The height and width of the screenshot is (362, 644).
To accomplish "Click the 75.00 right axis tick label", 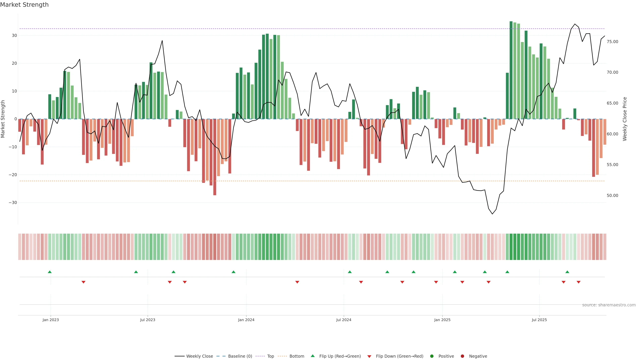I will [612, 41].
